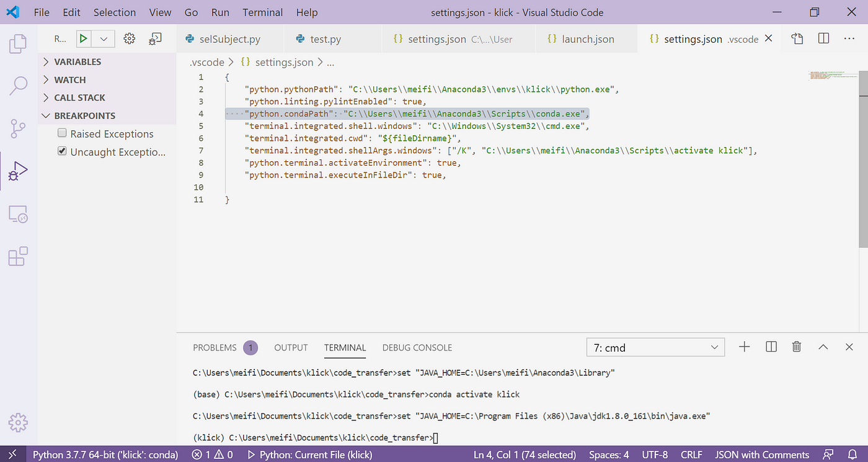Open the Go menu

192,12
